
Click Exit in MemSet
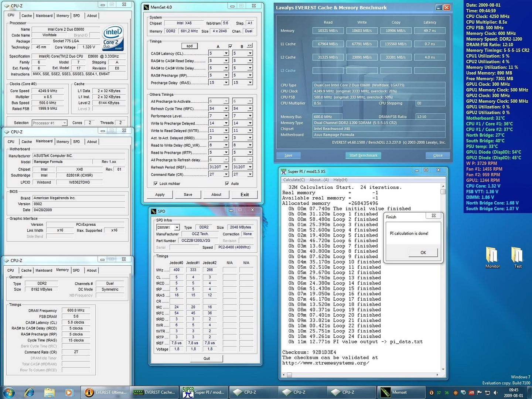coord(245,194)
